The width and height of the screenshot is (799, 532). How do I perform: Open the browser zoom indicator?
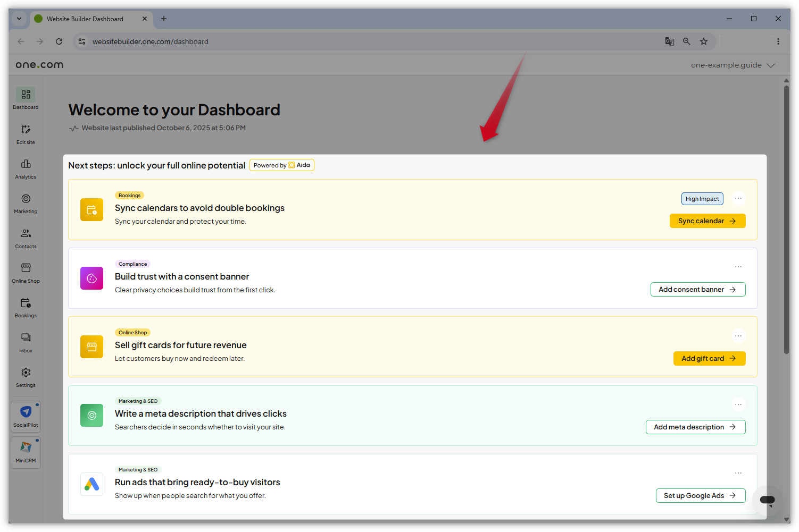point(687,41)
